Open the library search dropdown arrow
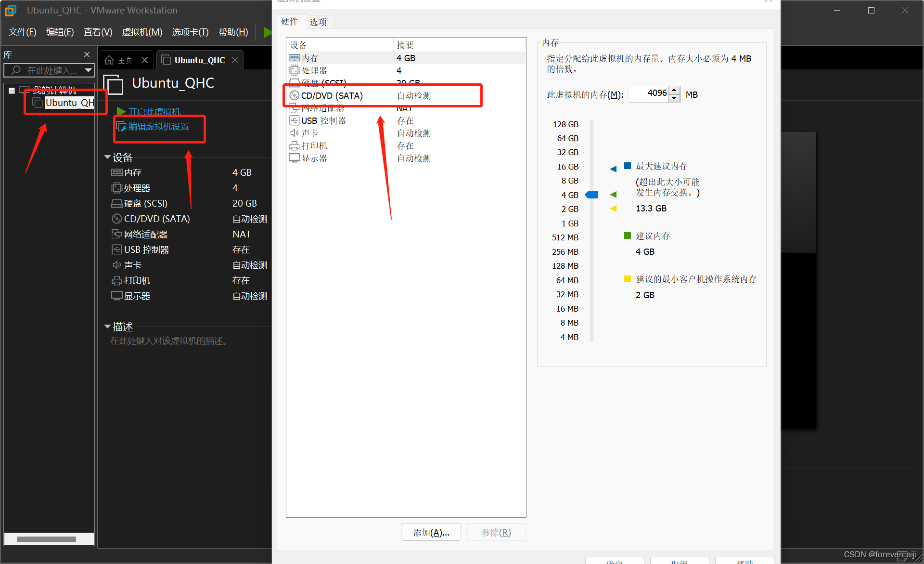Viewport: 924px width, 564px height. coord(88,70)
